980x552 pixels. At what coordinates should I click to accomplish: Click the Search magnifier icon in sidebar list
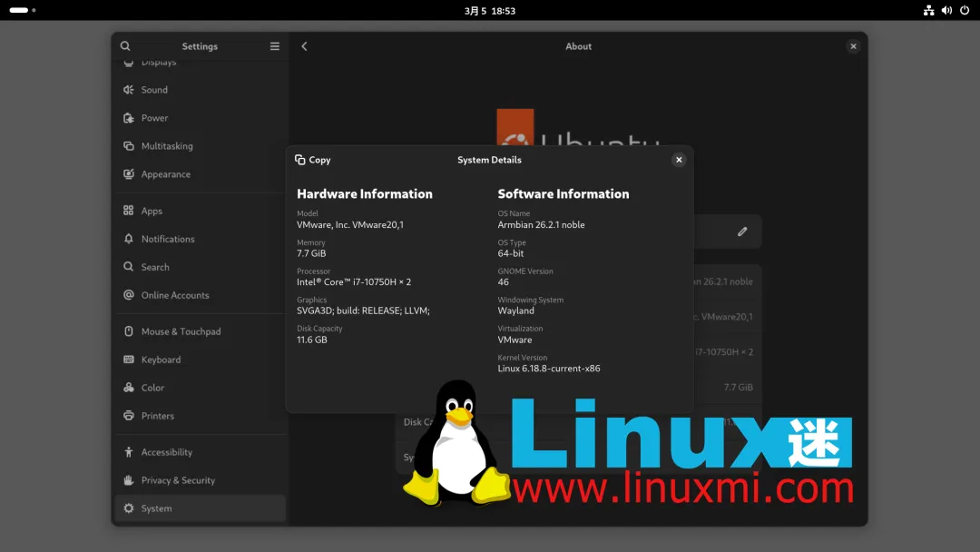(129, 267)
